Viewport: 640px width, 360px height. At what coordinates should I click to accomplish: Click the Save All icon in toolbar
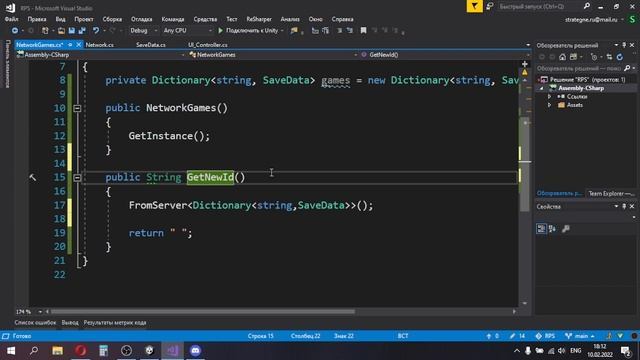82,31
